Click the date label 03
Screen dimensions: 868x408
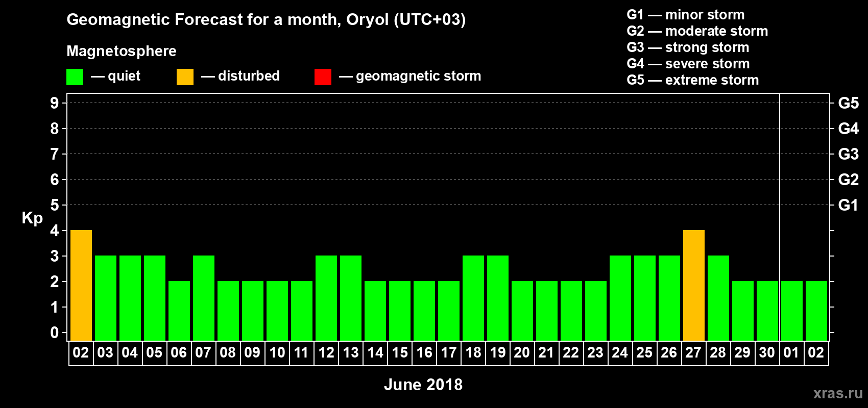105,352
